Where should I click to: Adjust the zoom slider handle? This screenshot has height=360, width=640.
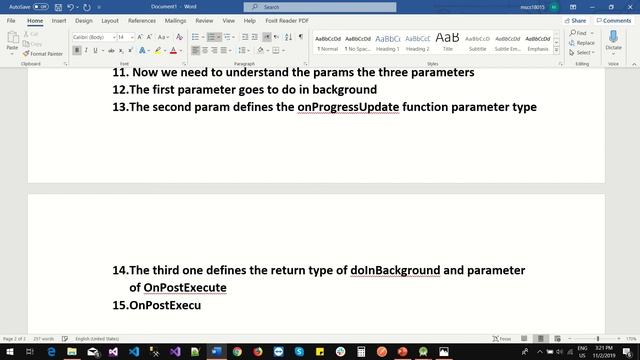click(598, 338)
